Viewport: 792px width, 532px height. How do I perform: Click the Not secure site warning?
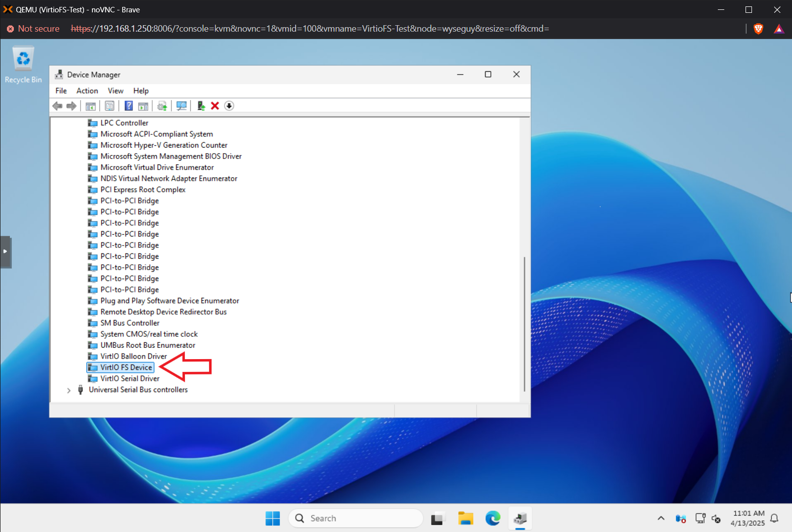coord(33,29)
